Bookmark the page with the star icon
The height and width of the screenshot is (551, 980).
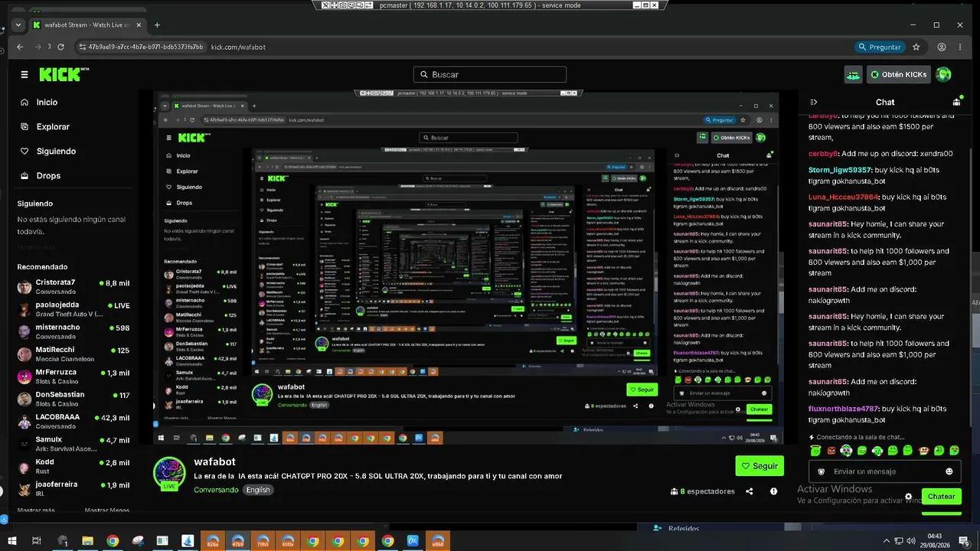[916, 47]
